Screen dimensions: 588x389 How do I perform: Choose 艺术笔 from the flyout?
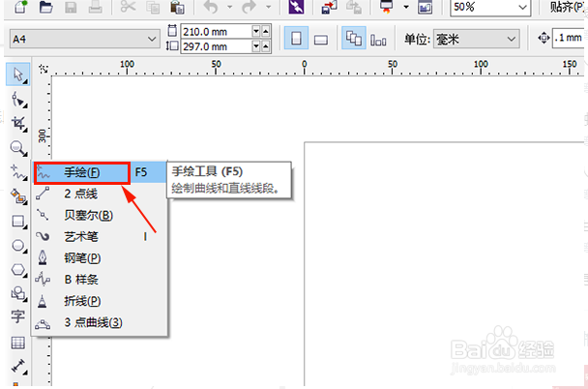101,237
